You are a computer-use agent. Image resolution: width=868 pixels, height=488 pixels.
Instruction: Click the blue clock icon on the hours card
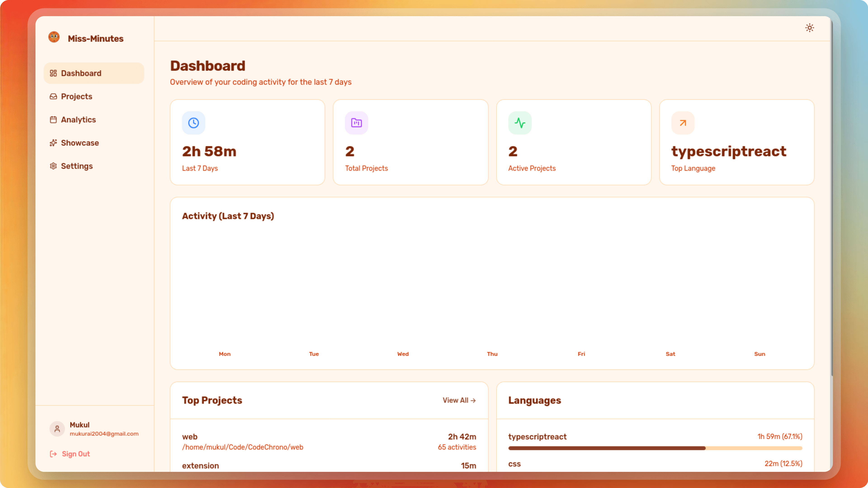coord(193,123)
